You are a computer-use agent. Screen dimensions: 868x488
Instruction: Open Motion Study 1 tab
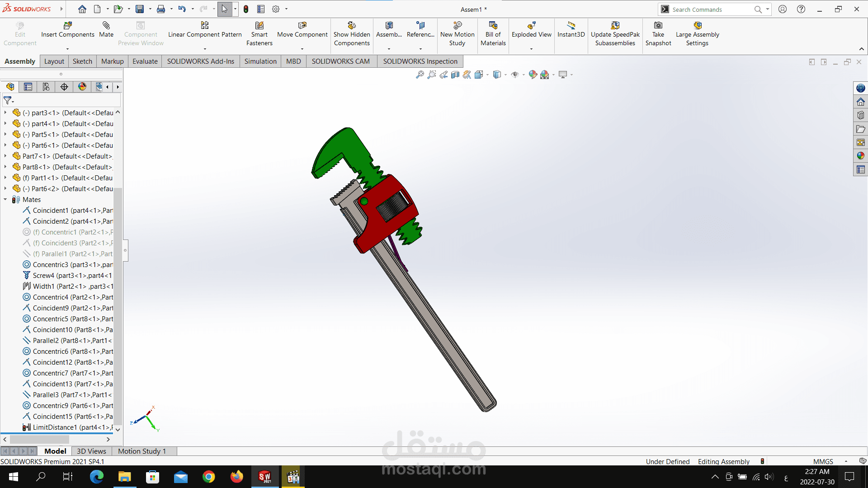click(142, 451)
